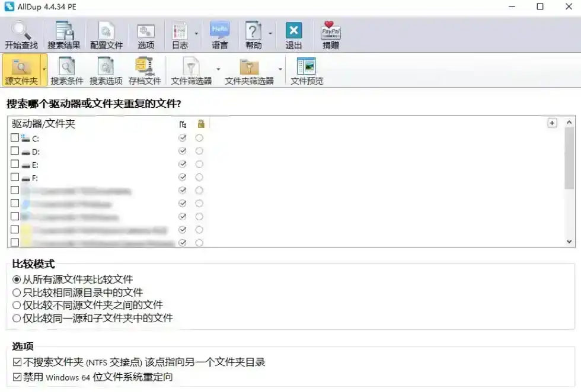Switch to the 搜索条件 tab
The image size is (581, 392).
(67, 70)
